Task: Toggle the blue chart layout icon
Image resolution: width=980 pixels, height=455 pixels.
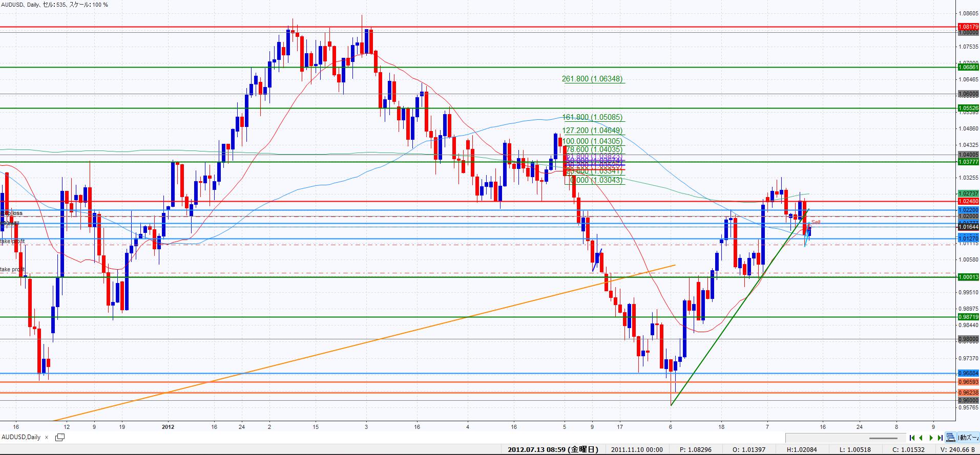Action: [950, 438]
